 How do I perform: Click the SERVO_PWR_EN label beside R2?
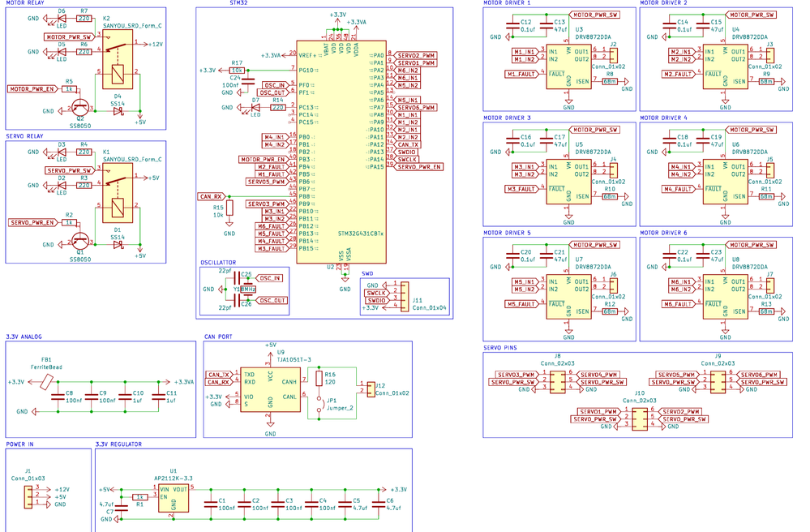(32, 223)
